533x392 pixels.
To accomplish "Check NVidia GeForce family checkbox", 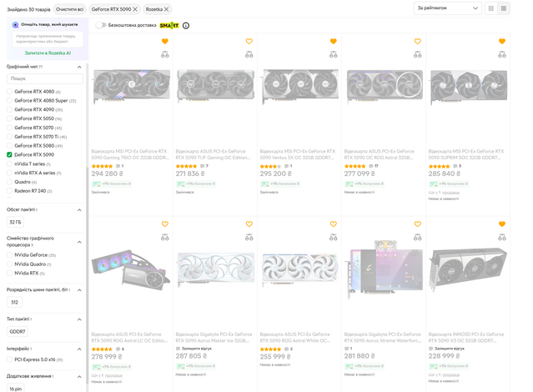I will [x=9, y=255].
